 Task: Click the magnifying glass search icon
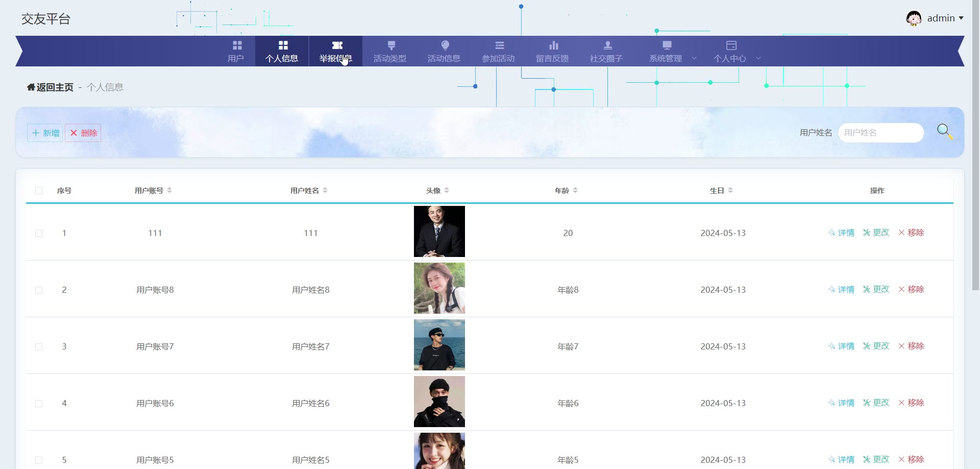coord(944,132)
